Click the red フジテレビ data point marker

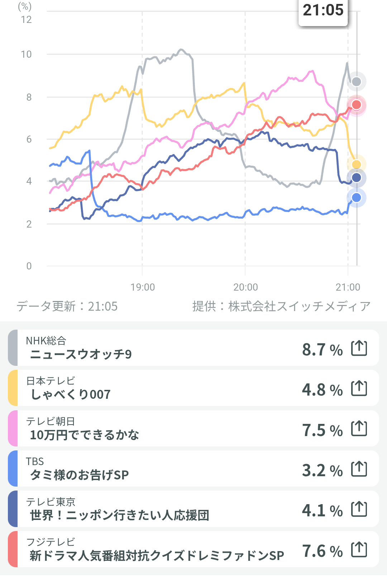(x=356, y=105)
